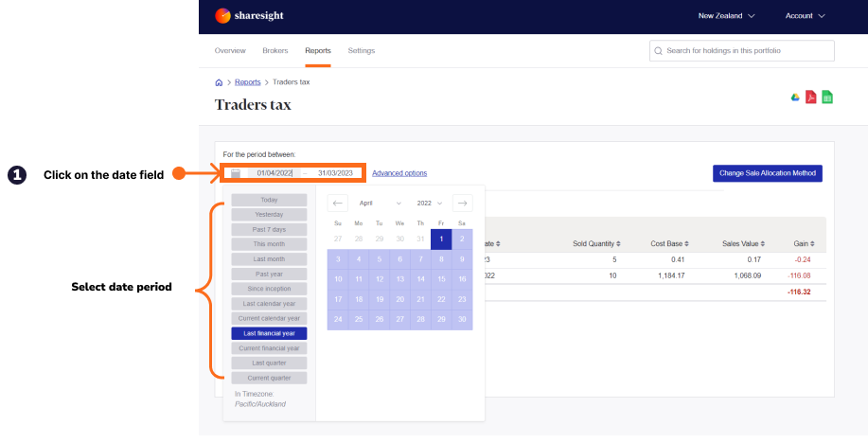Click the -116.08 gain value
868x443 pixels.
pos(799,275)
